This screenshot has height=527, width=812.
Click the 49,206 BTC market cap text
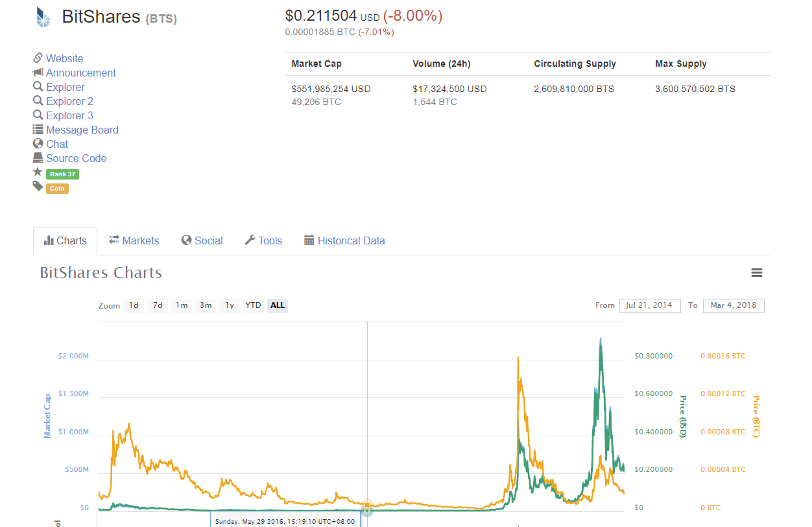[x=316, y=102]
